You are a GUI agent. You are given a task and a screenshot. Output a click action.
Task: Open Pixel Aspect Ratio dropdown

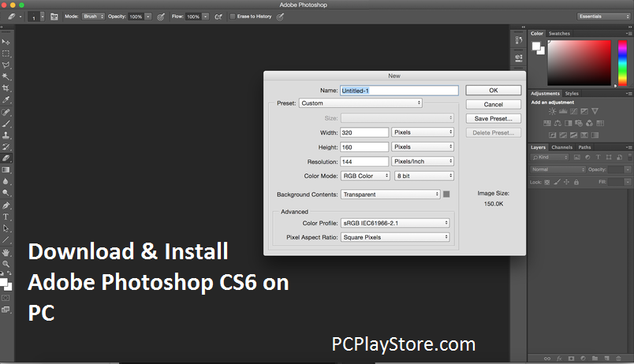click(x=395, y=237)
